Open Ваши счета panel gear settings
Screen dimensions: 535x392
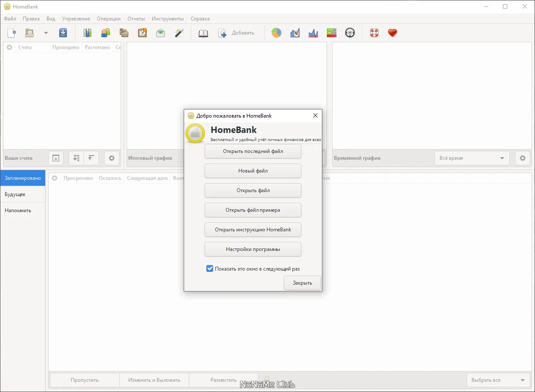tap(112, 158)
